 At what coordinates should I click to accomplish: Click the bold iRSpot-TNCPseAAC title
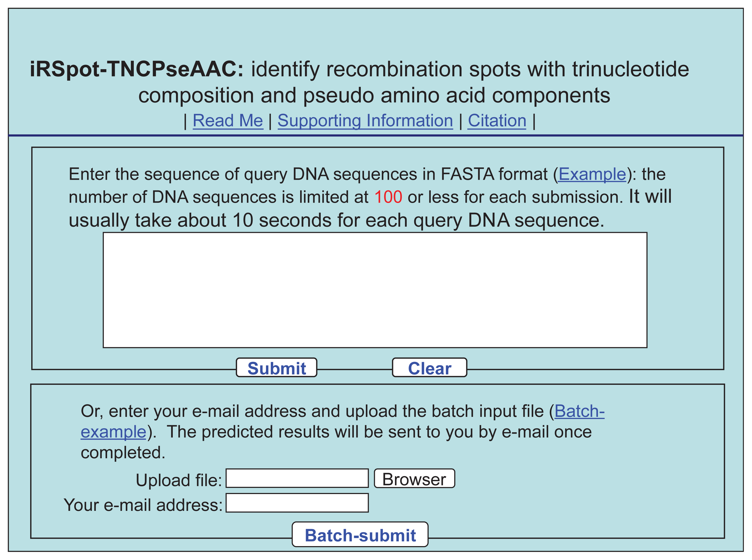(136, 69)
